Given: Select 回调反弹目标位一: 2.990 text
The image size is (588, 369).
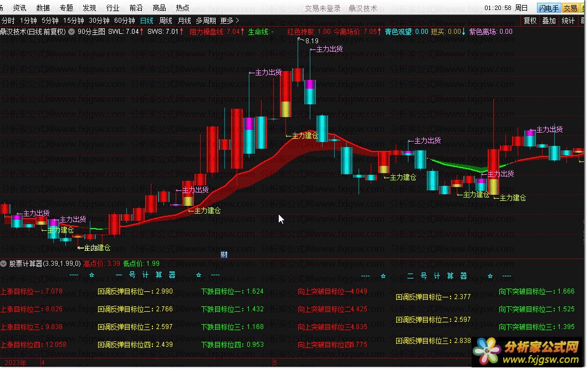Looking at the screenshot, I should point(135,291).
